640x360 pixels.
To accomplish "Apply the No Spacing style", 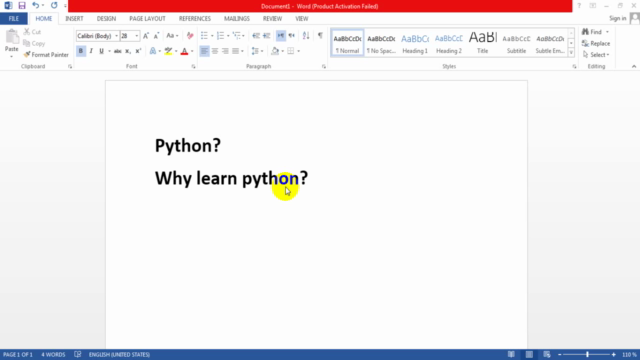I will coord(381,42).
